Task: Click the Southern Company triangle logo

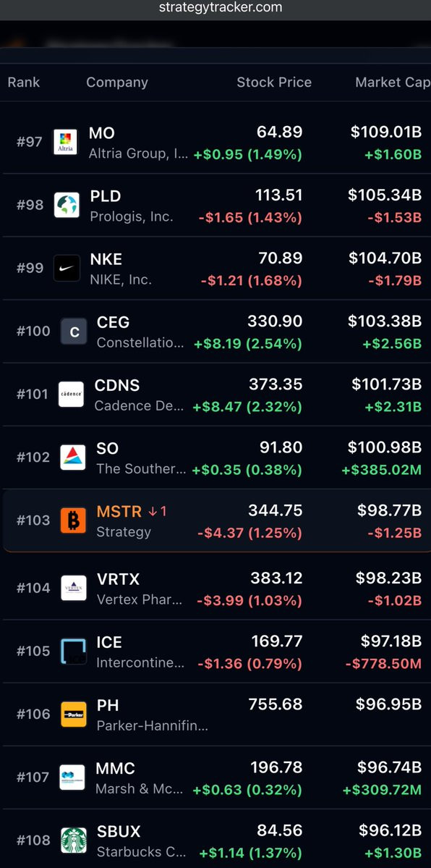Action: click(73, 458)
